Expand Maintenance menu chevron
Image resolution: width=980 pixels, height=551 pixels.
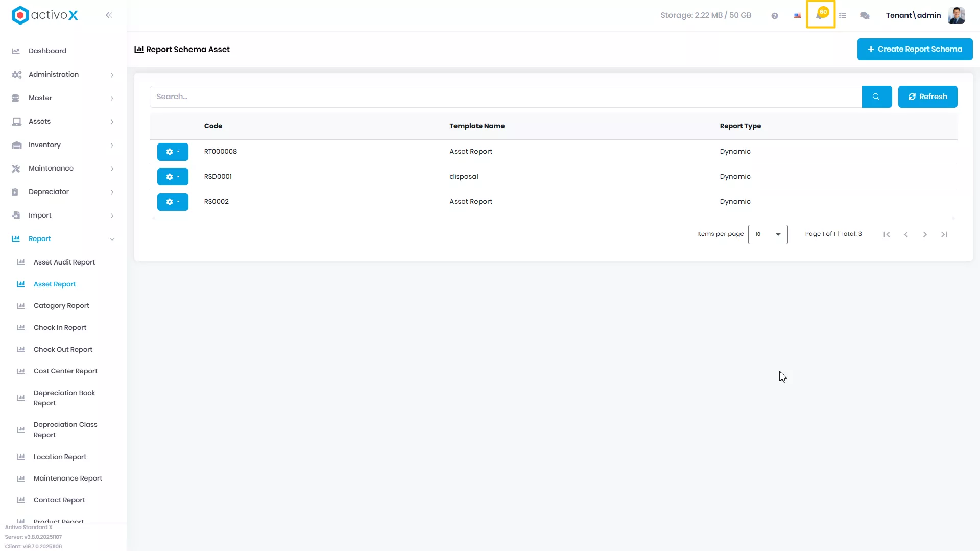pos(112,169)
